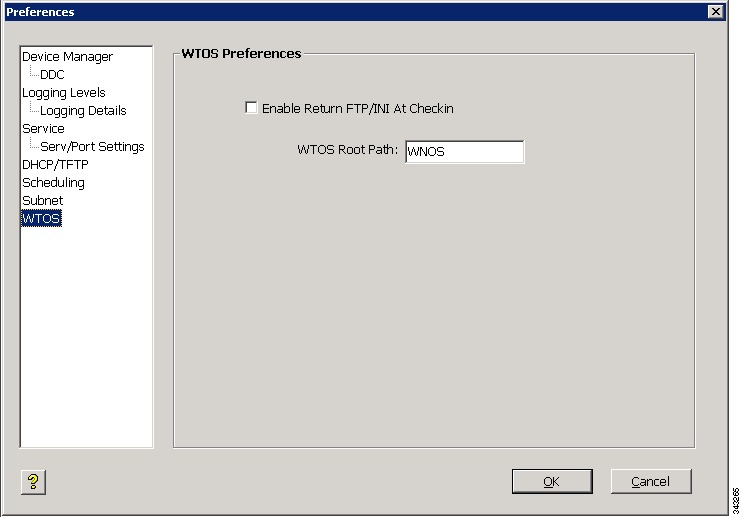The image size is (743, 517).
Task: Dismiss the dialog with Cancel
Action: coord(651,481)
